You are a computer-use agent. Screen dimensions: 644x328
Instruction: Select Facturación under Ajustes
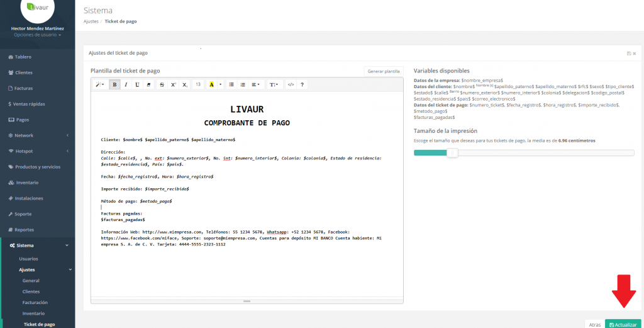(x=35, y=302)
